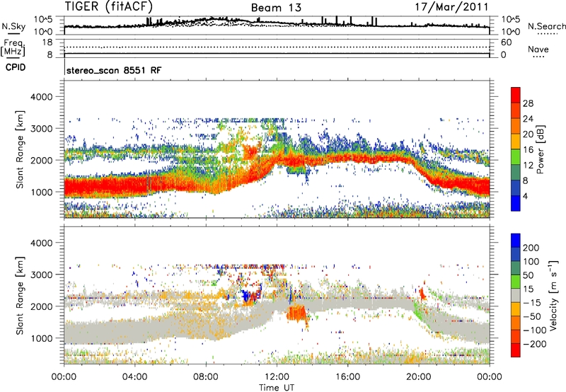Click the "Nave" legend label

(538, 49)
